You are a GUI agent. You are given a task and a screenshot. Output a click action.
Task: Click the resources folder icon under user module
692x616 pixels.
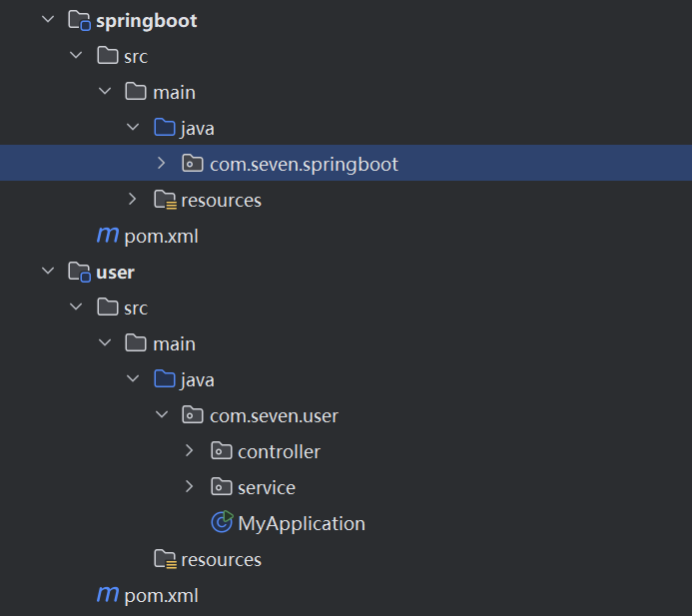point(165,559)
